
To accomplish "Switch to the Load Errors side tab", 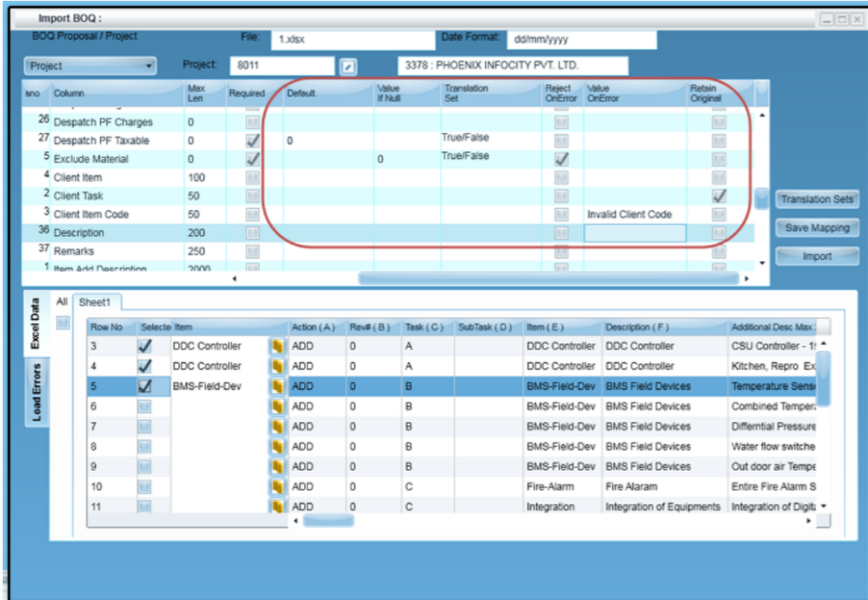I will click(36, 392).
